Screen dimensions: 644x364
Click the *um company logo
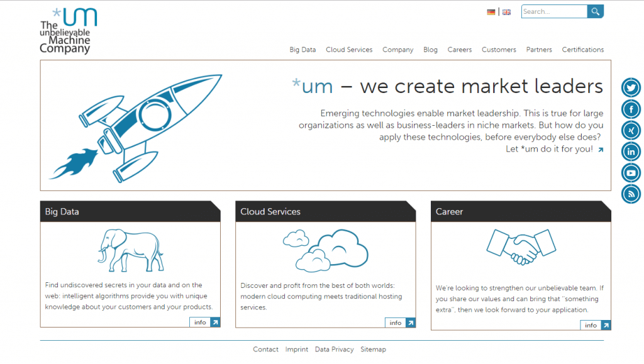[x=68, y=31]
